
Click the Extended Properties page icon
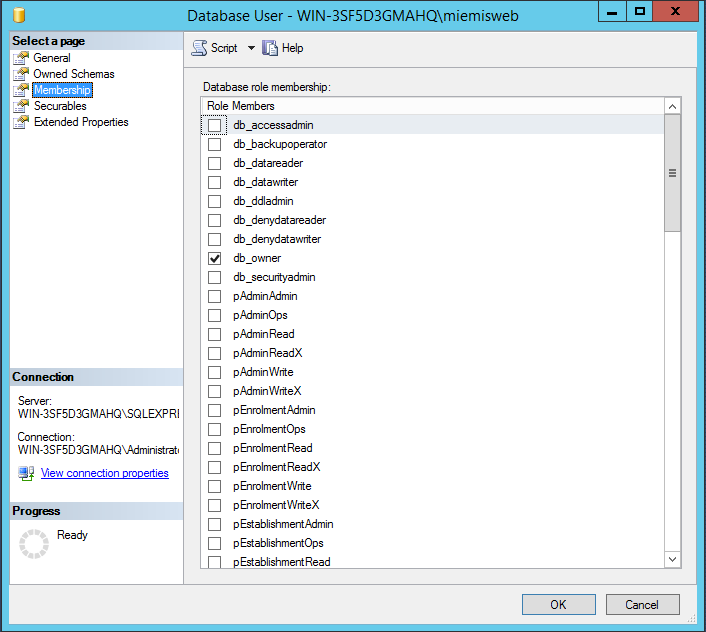(21, 122)
